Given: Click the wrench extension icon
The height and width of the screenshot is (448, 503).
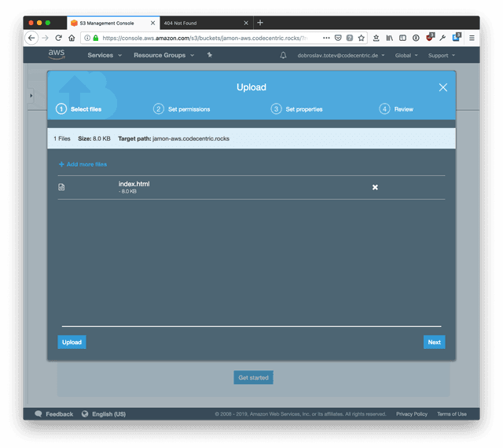Looking at the screenshot, I should pos(442,38).
